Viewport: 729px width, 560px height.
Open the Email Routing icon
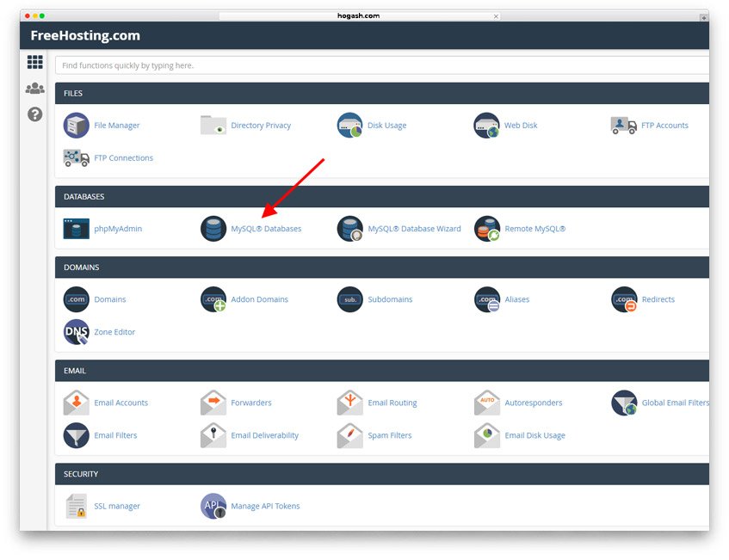(349, 403)
